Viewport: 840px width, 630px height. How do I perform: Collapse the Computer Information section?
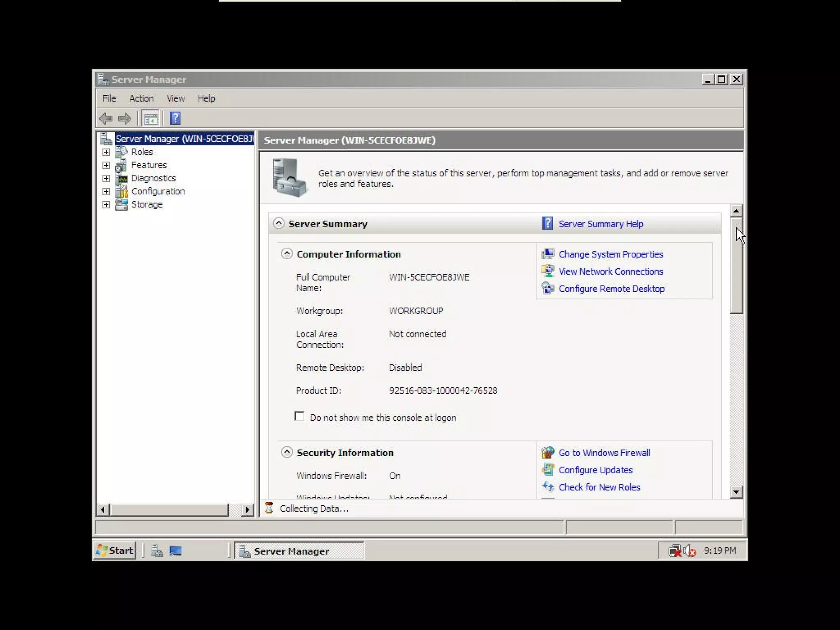pos(287,254)
